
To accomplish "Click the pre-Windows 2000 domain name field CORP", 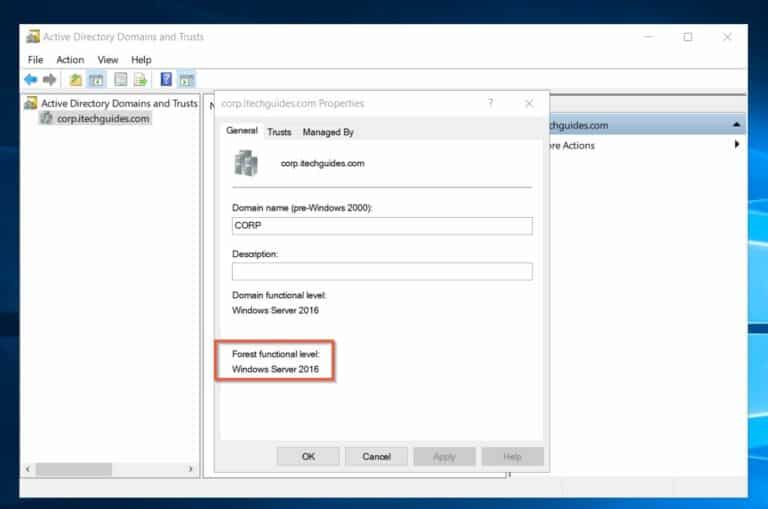I will click(x=382, y=226).
